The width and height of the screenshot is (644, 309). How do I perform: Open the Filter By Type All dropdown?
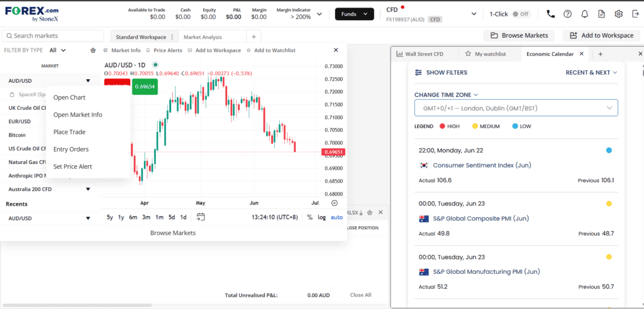57,50
